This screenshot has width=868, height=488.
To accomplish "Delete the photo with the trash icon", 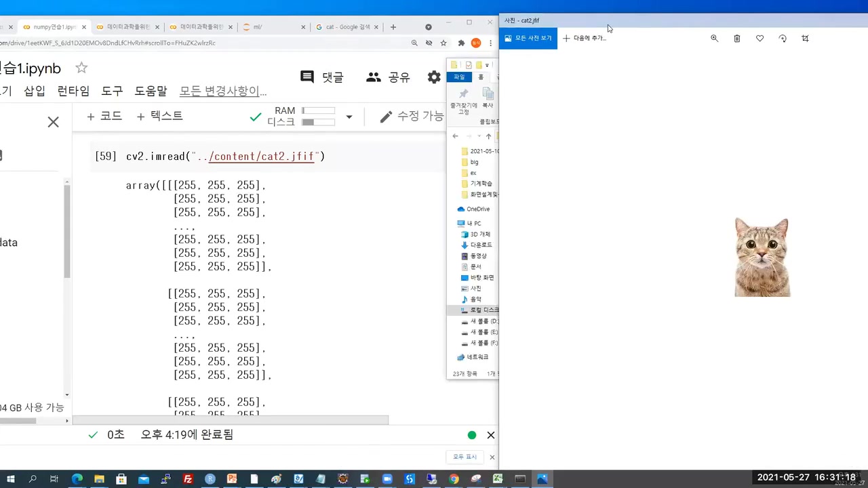I will tap(737, 39).
